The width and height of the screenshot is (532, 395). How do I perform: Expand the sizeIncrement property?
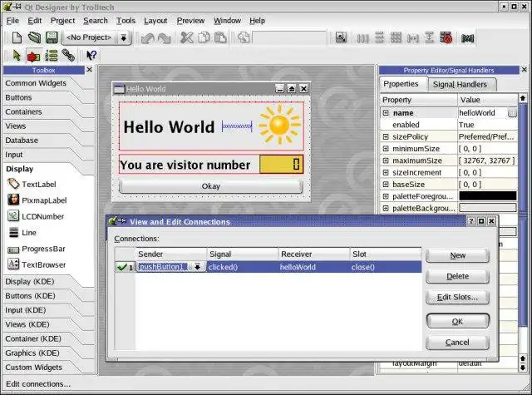(x=386, y=172)
